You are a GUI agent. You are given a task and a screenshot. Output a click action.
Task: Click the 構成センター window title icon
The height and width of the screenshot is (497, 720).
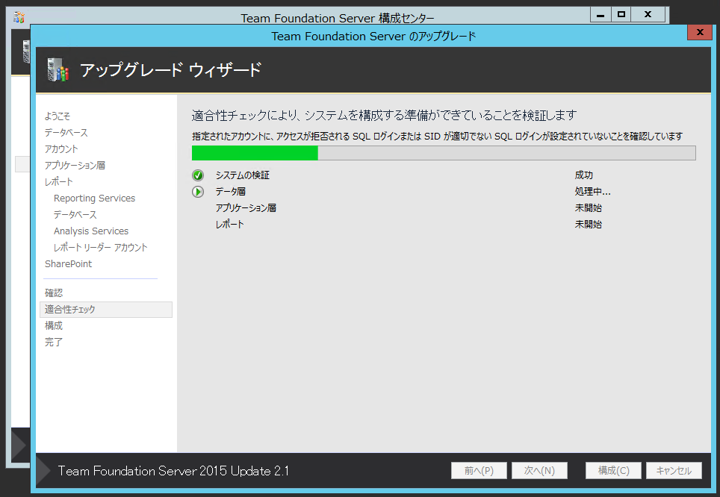[x=19, y=17]
